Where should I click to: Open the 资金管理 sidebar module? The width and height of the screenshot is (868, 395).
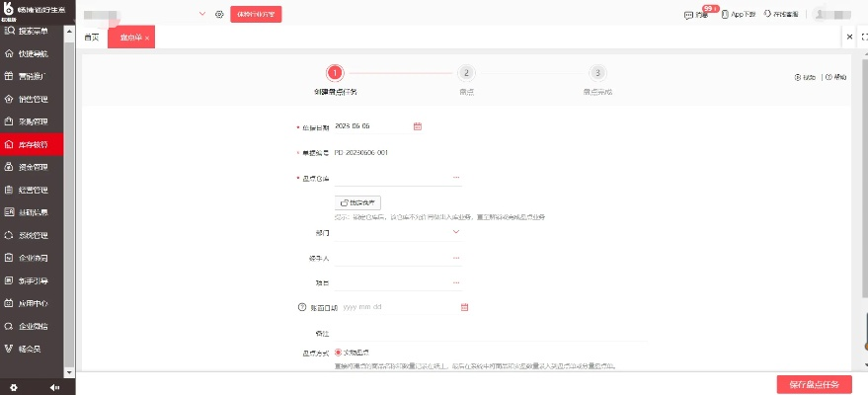click(x=39, y=167)
